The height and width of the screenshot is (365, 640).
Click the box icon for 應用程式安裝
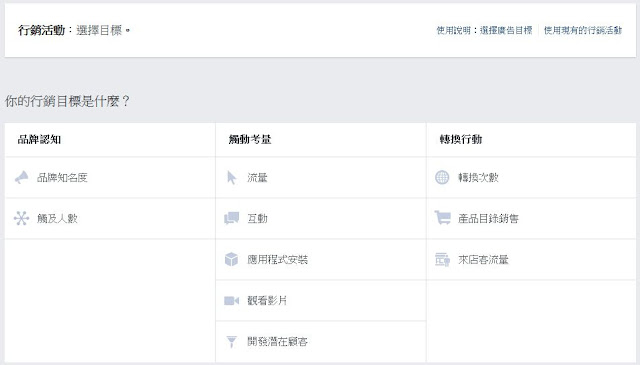click(231, 259)
